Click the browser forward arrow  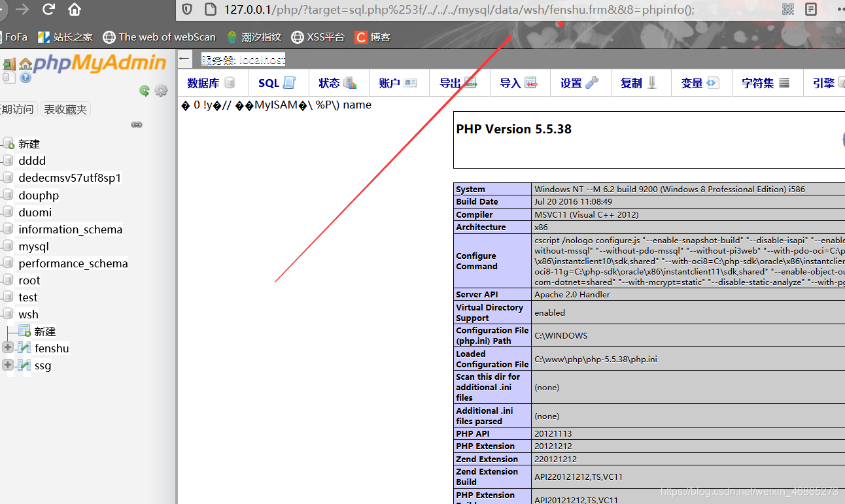point(22,9)
